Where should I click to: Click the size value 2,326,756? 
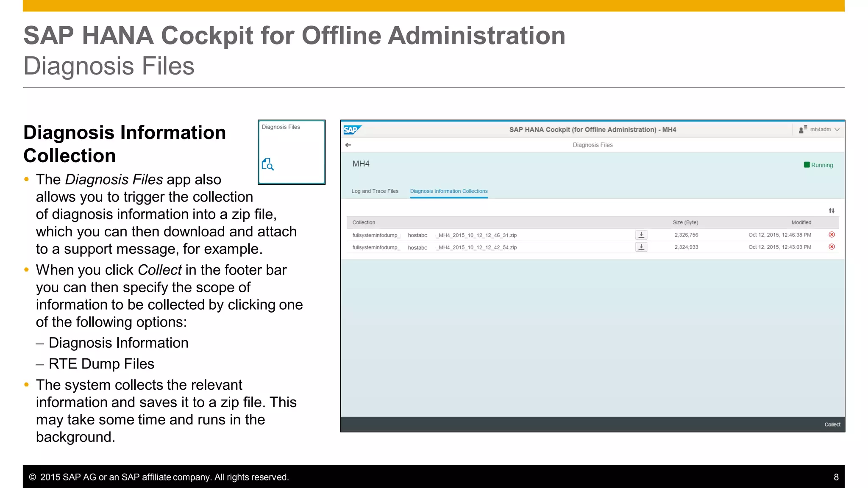(x=686, y=235)
